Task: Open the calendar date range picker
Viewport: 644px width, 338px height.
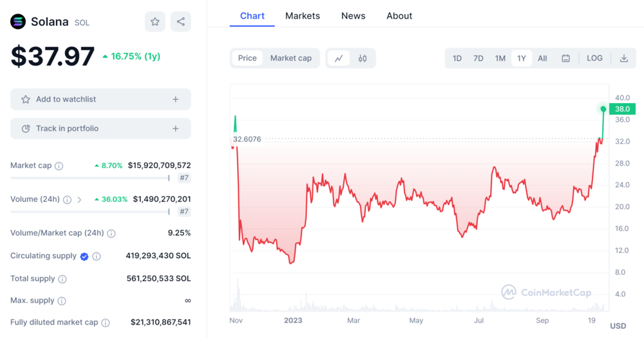Action: (x=565, y=58)
